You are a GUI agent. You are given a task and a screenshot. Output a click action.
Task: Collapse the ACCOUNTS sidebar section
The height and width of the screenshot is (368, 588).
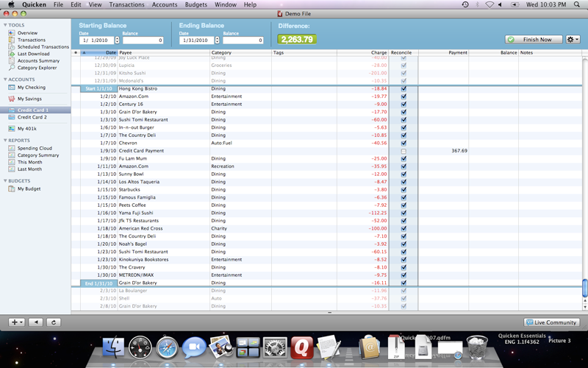[5, 79]
